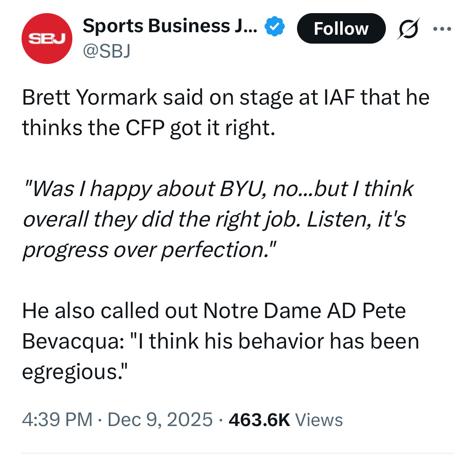The image size is (476, 465).
Task: Follow the Sports Business Journal account
Action: click(341, 29)
